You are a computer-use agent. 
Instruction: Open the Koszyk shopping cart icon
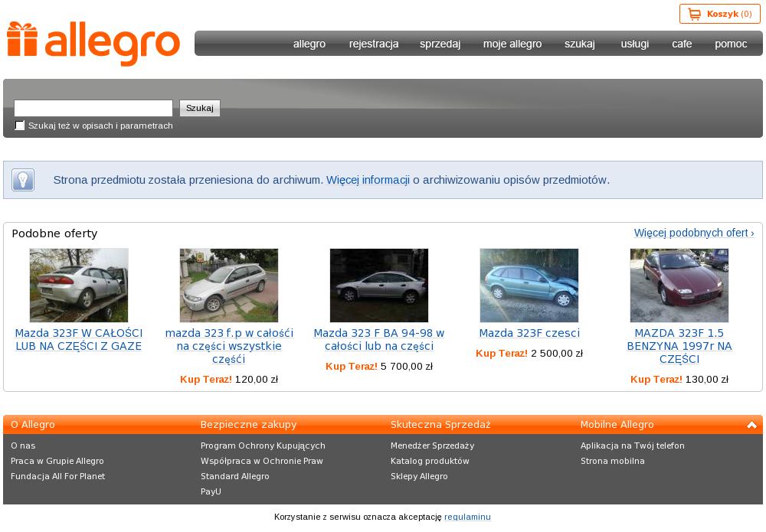[694, 14]
